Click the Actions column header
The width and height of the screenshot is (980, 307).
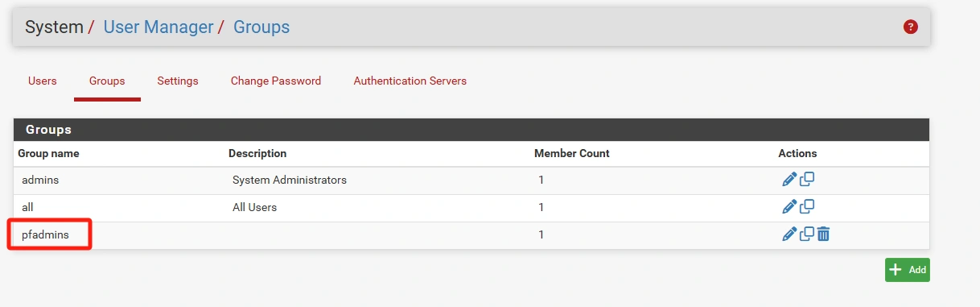[x=797, y=153]
